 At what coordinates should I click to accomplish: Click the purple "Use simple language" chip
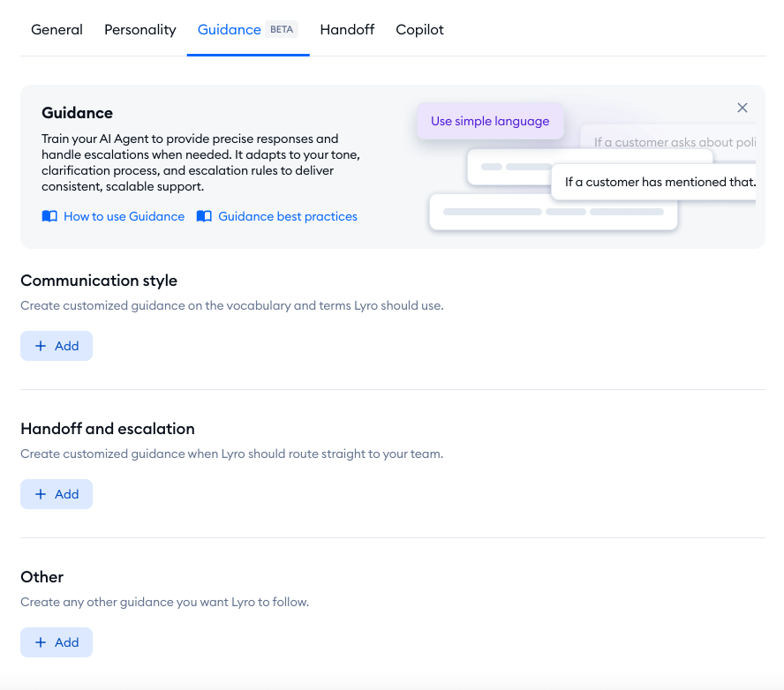click(490, 122)
